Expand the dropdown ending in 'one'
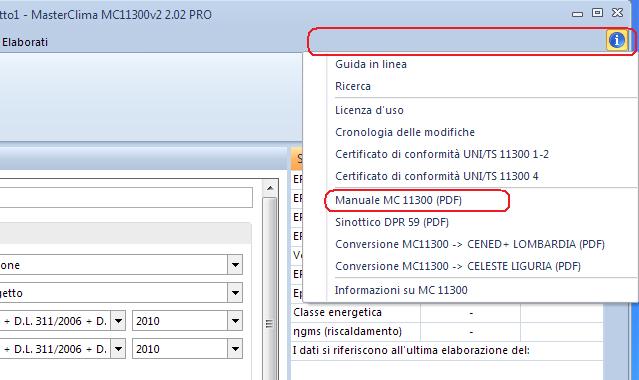The width and height of the screenshot is (639, 380). pos(235,265)
